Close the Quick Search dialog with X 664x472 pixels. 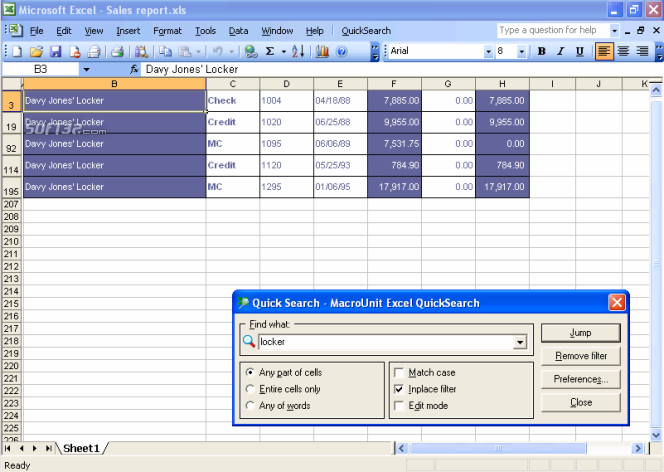(x=617, y=303)
